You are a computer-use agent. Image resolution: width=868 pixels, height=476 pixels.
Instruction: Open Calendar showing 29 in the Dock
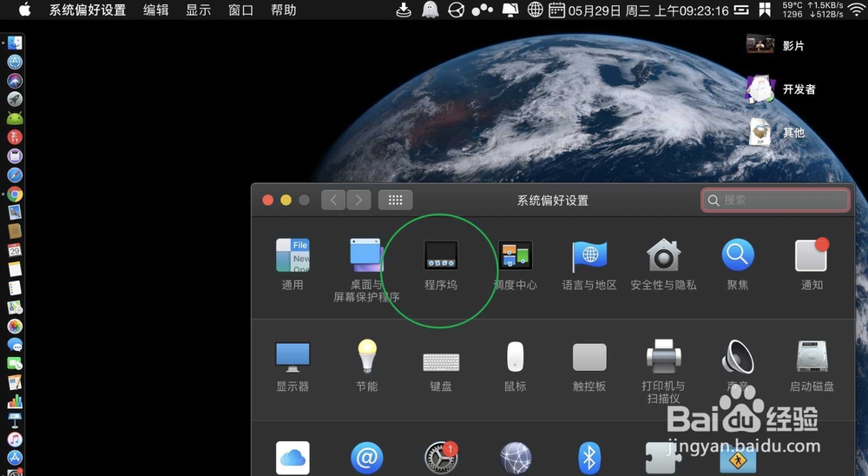pyautogui.click(x=15, y=250)
